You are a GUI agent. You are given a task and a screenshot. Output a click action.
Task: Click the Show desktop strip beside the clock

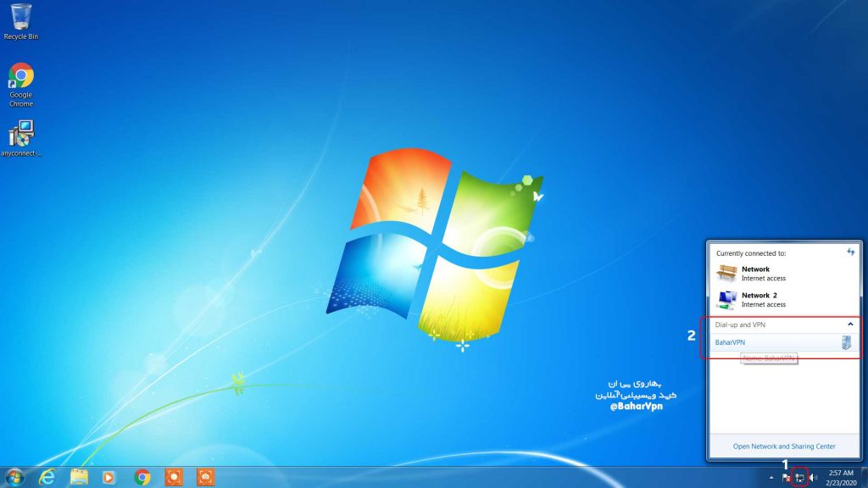[x=864, y=478]
